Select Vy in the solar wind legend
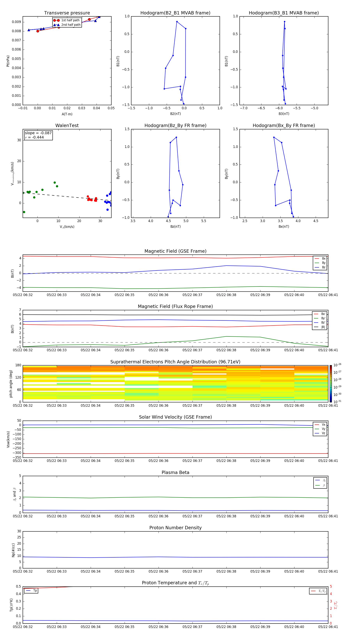Image resolution: width=351 pixels, height=644 pixels. tap(320, 429)
